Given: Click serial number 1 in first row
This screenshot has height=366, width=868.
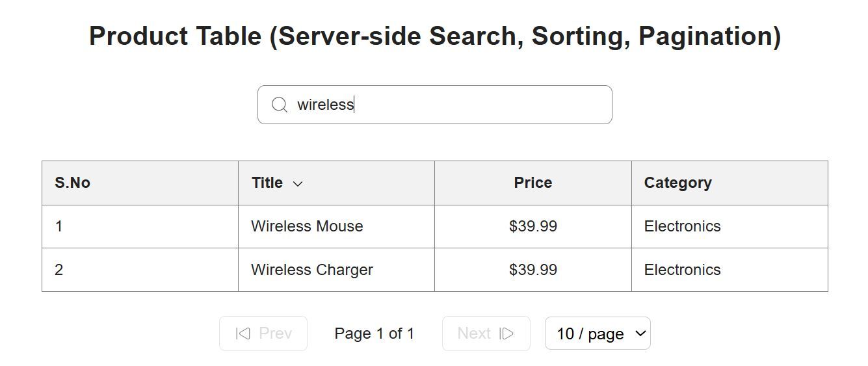Looking at the screenshot, I should 59,226.
